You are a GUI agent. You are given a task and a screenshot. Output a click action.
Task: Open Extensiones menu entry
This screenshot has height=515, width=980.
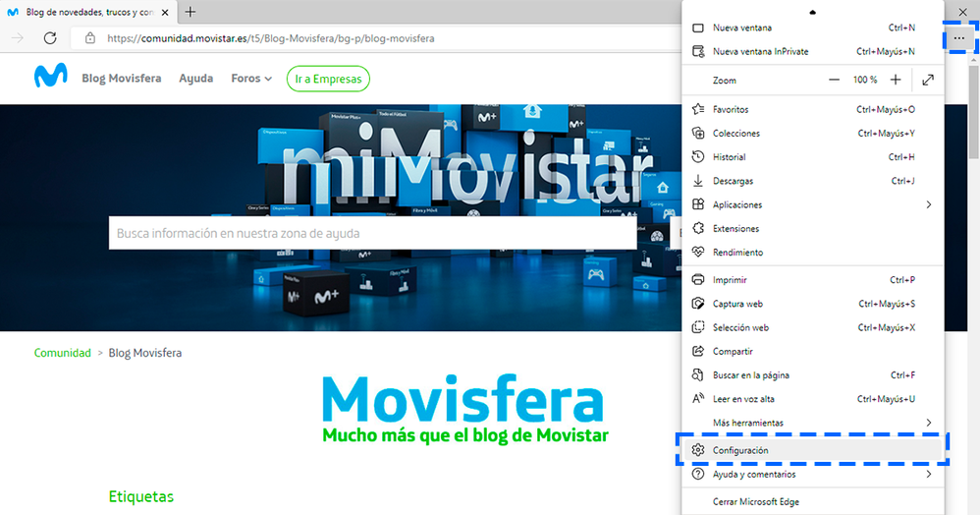(735, 229)
